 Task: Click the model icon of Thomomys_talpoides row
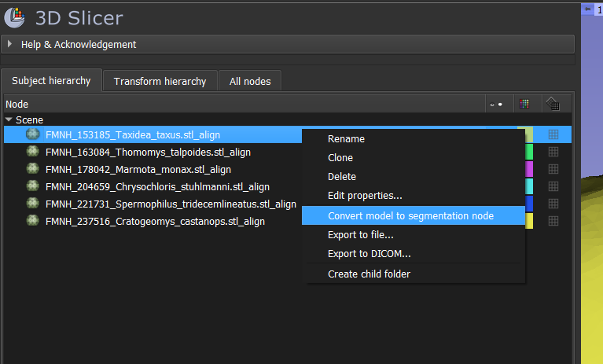[33, 152]
